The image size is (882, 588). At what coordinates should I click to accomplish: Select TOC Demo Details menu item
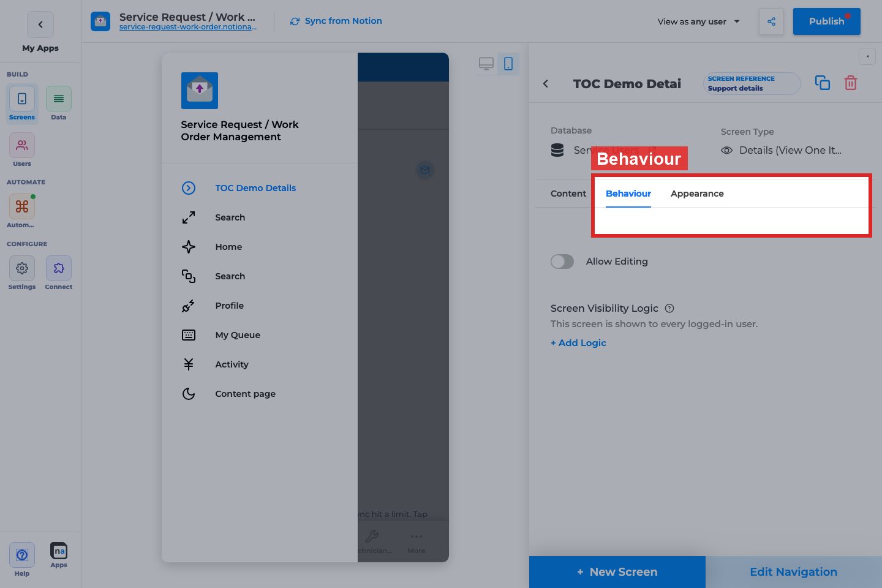pyautogui.click(x=260, y=188)
